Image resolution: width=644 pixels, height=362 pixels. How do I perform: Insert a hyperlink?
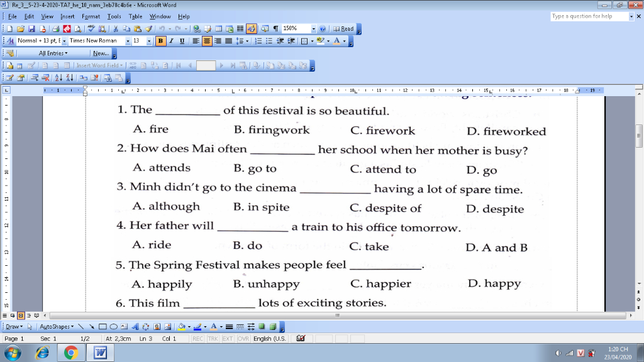pos(197,29)
